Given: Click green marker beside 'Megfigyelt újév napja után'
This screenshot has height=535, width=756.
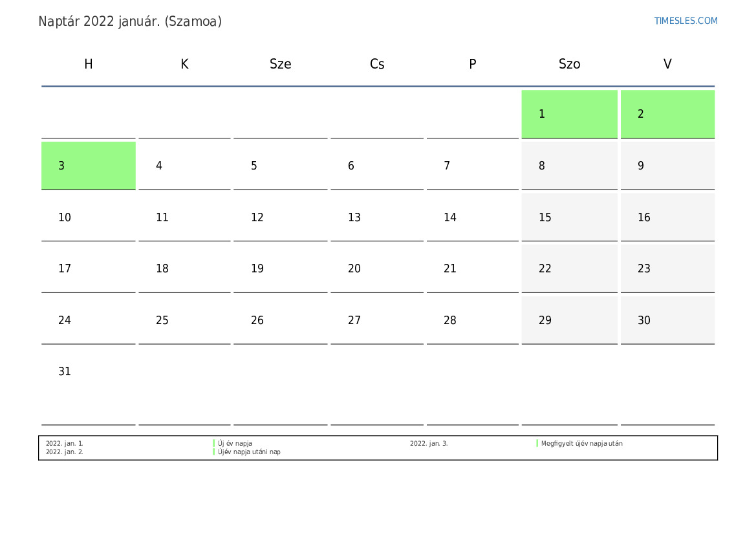Looking at the screenshot, I should (x=537, y=444).
